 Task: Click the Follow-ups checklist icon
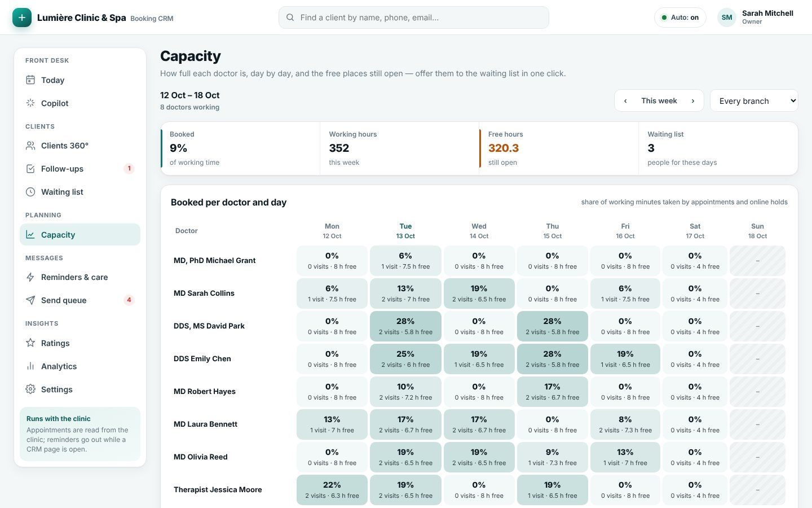pos(30,169)
